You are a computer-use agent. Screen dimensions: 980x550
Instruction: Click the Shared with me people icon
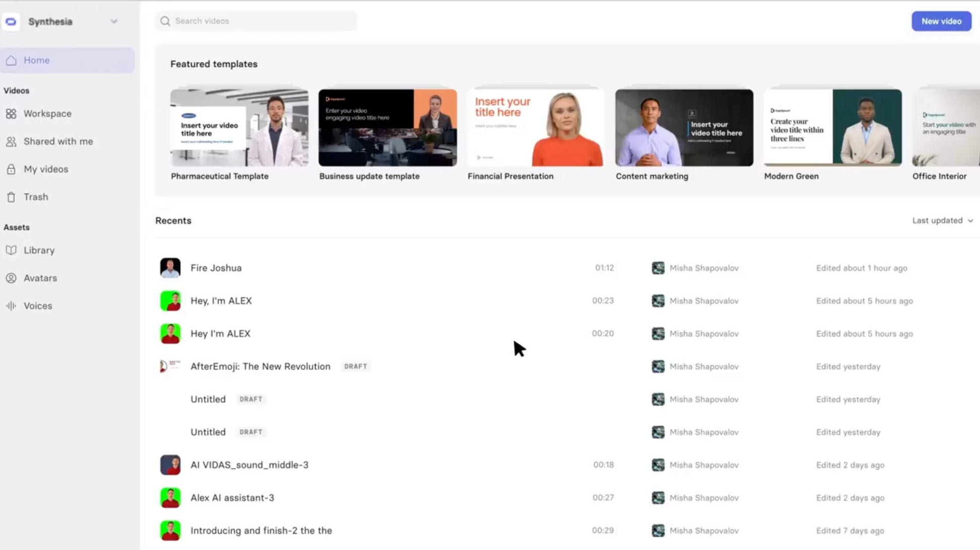click(12, 141)
